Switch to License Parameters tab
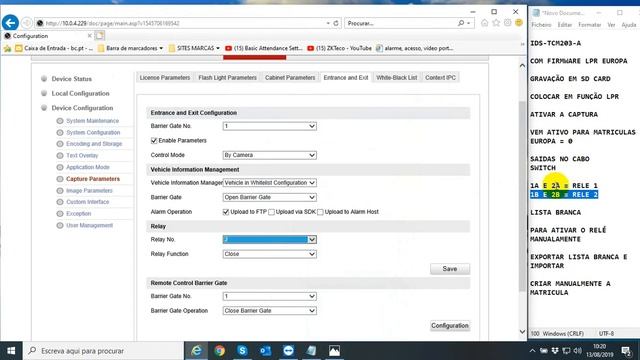This screenshot has width=640, height=360. (x=165, y=78)
